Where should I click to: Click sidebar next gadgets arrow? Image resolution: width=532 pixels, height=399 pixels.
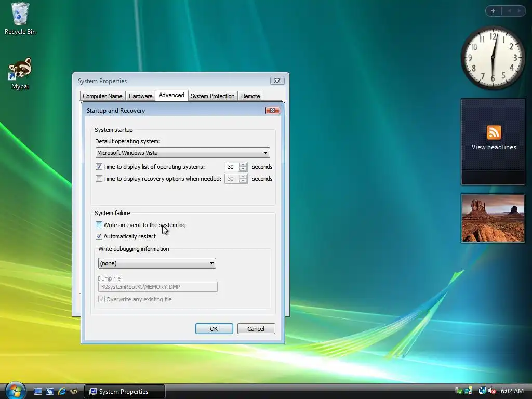pyautogui.click(x=519, y=11)
